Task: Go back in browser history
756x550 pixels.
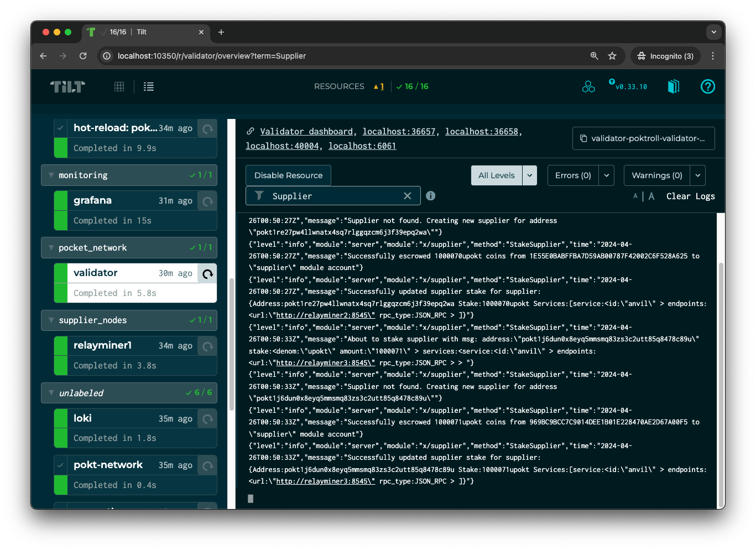Action: [43, 56]
